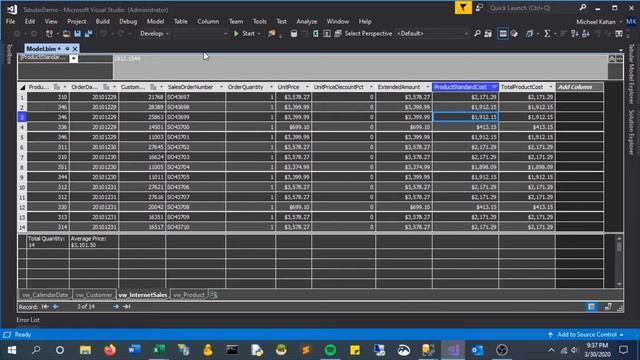640x360 pixels.
Task: Select row header 7 in the grid
Action: 22,157
